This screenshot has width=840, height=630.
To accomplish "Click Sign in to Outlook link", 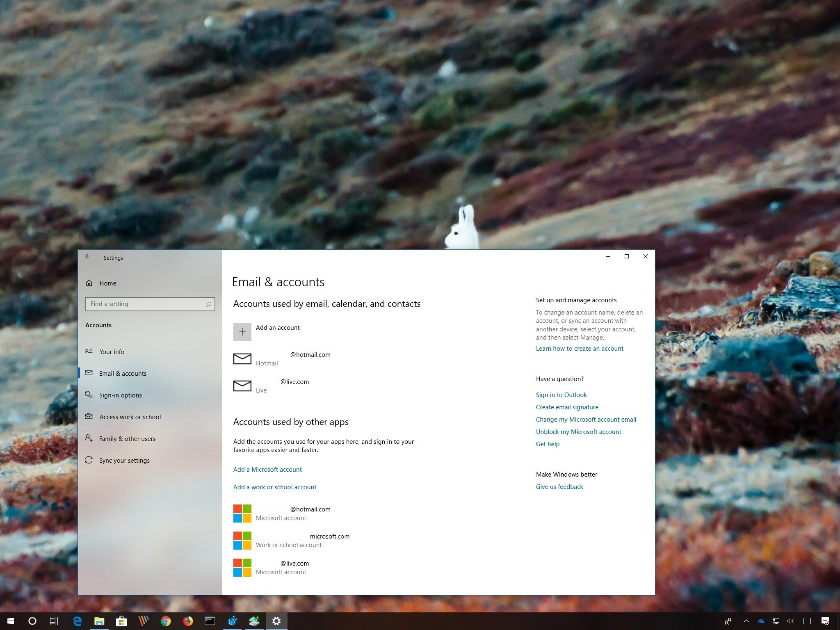I will point(562,395).
